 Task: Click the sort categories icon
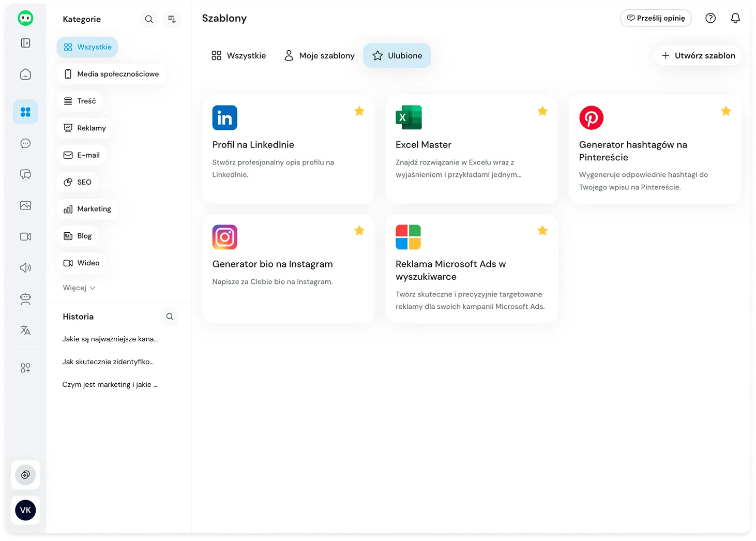(x=172, y=19)
